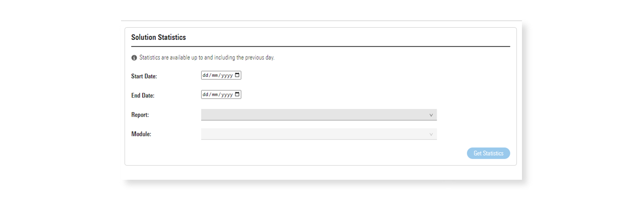644x205 pixels.
Task: Click the Module dropdown chevron arrow
Action: 431,134
